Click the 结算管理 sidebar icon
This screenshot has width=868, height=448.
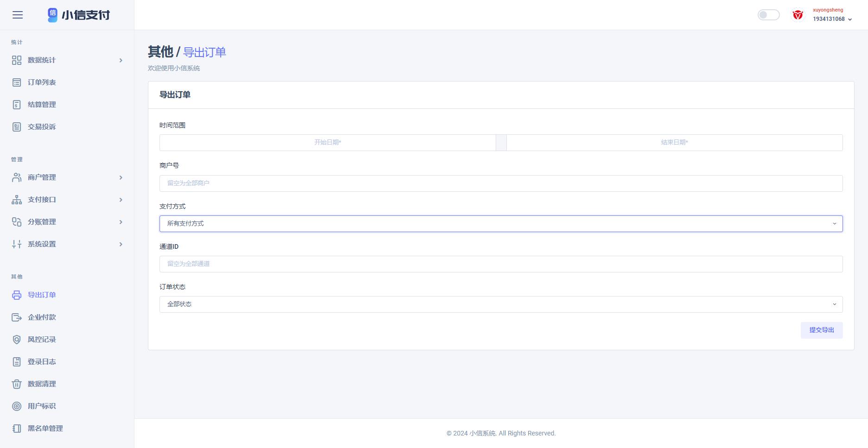(17, 105)
